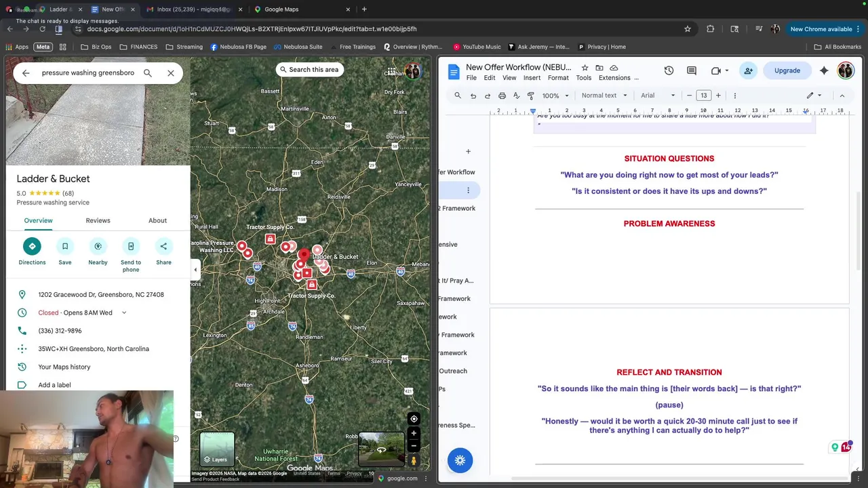Click the Redo arrow in Docs toolbar

(487, 96)
